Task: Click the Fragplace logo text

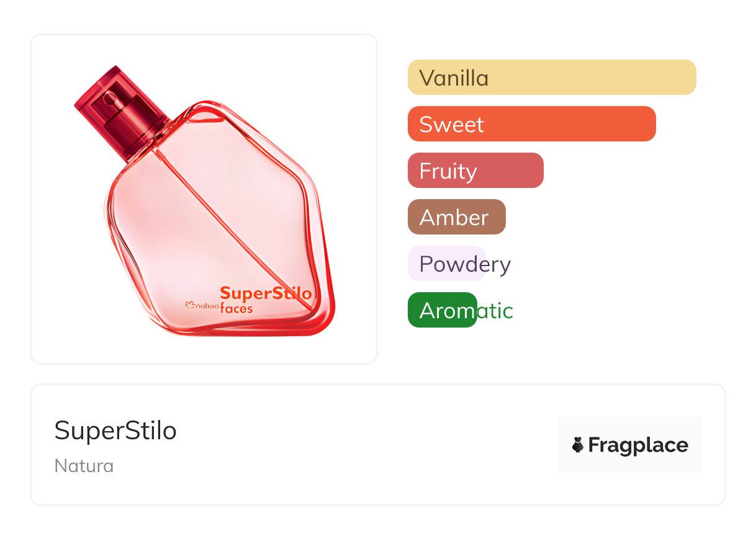Action: [x=638, y=445]
